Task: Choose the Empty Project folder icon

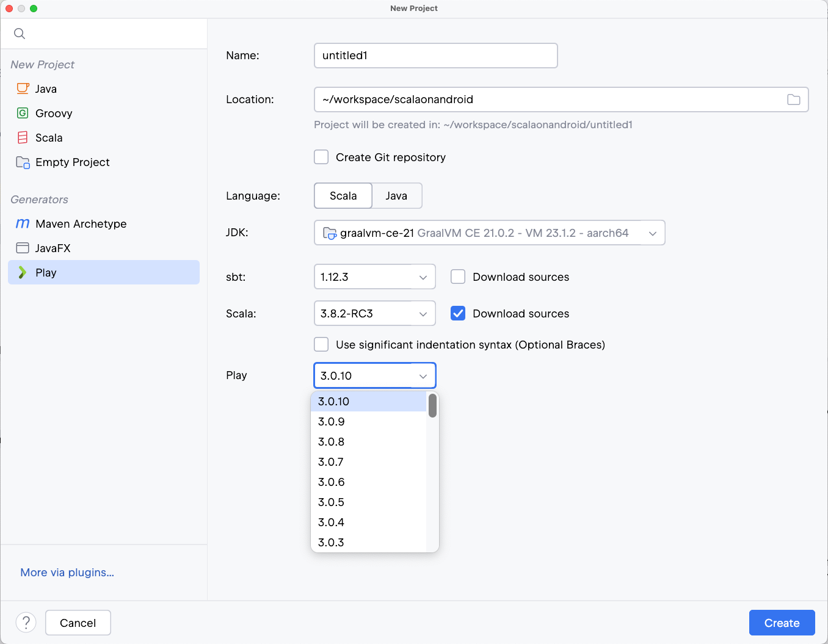Action: [x=23, y=162]
